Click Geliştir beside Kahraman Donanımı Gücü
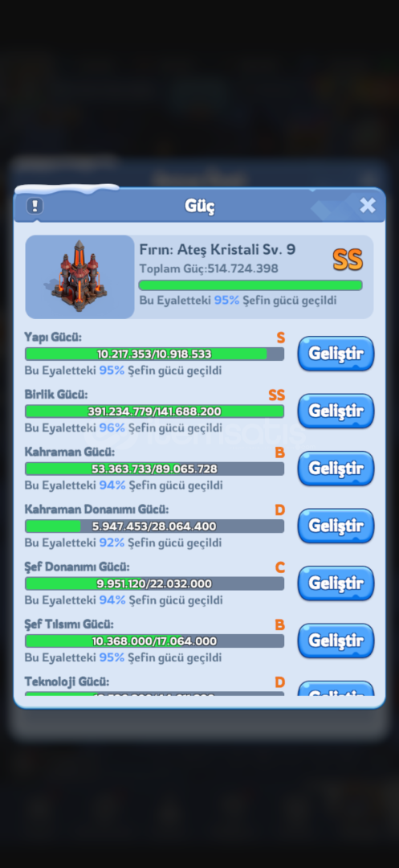 point(336,526)
